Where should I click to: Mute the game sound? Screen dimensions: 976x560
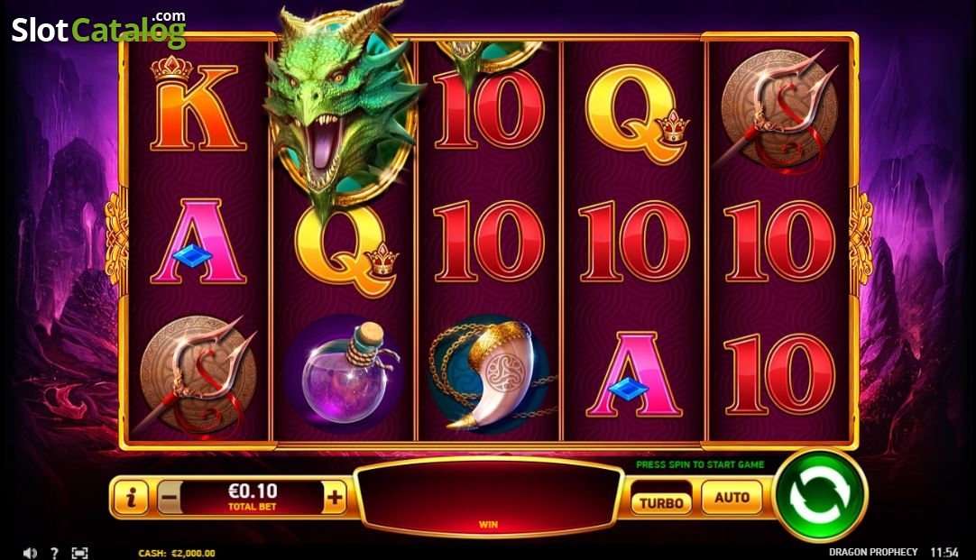30,553
